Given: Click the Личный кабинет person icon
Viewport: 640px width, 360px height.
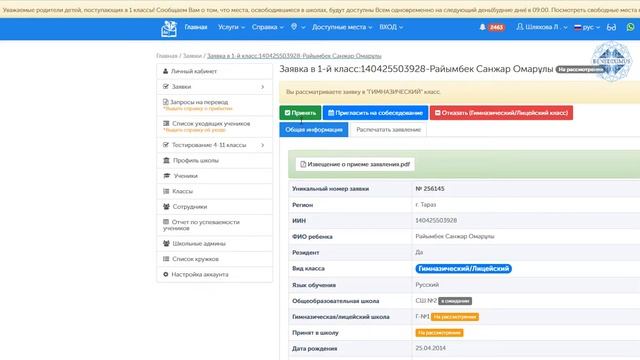Looking at the screenshot, I should 165,71.
